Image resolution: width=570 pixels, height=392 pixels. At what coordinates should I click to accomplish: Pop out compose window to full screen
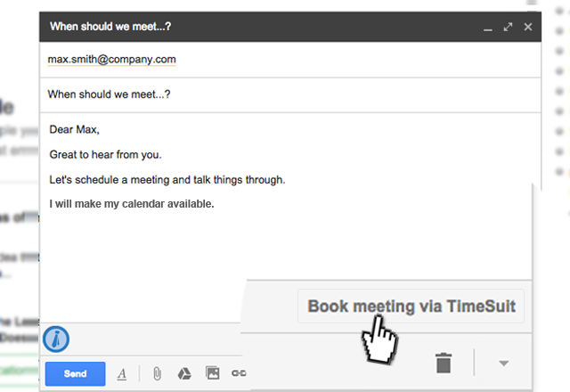point(508,27)
